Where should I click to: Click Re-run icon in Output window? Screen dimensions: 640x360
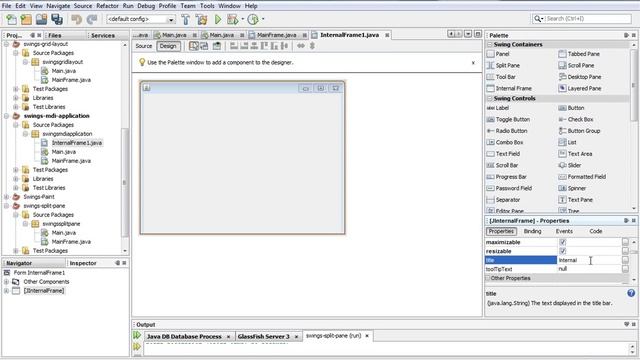click(x=137, y=336)
